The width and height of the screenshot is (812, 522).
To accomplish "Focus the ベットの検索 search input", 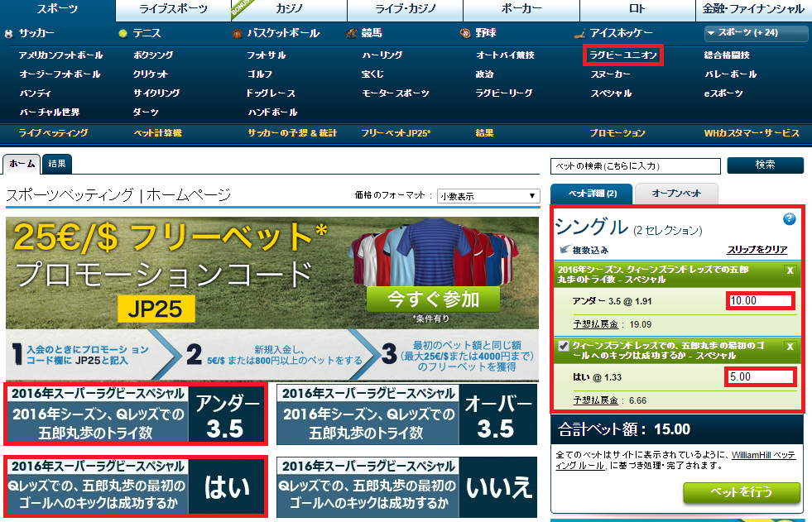I will click(x=636, y=166).
